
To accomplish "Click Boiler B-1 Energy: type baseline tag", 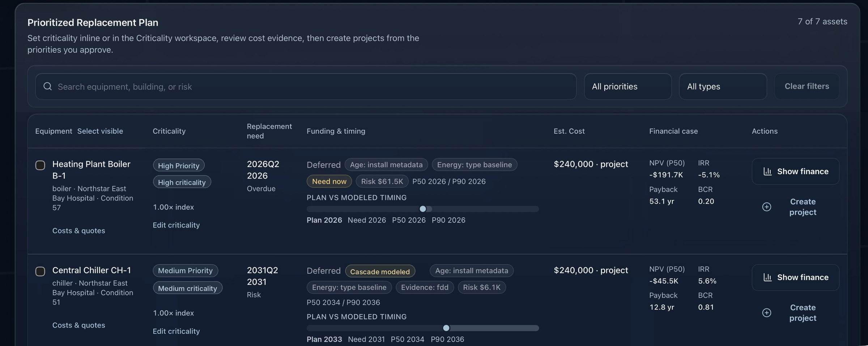I will (475, 165).
